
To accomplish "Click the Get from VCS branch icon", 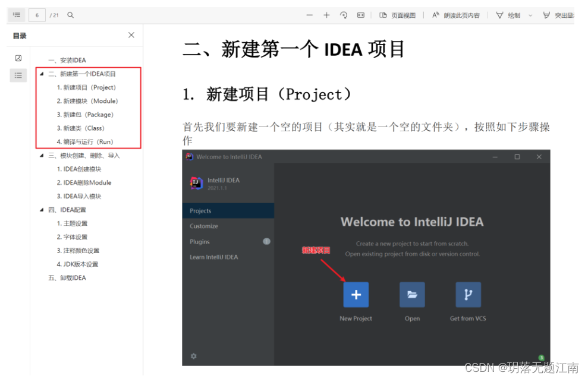I will 468,295.
